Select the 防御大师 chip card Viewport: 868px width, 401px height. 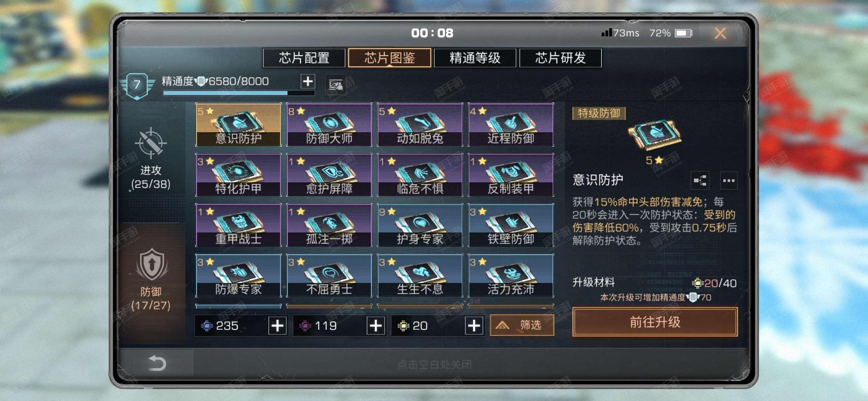point(329,124)
